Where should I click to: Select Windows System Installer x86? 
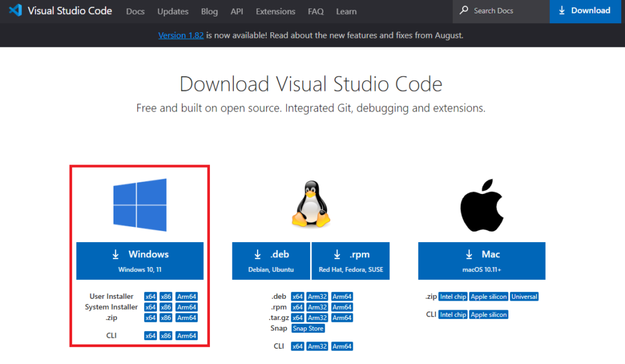pos(166,307)
